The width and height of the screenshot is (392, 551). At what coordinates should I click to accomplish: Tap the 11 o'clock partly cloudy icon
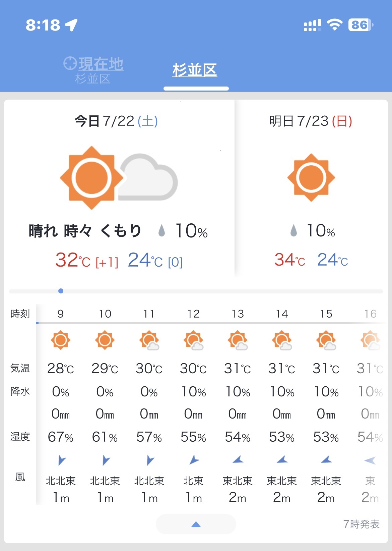coord(149,340)
